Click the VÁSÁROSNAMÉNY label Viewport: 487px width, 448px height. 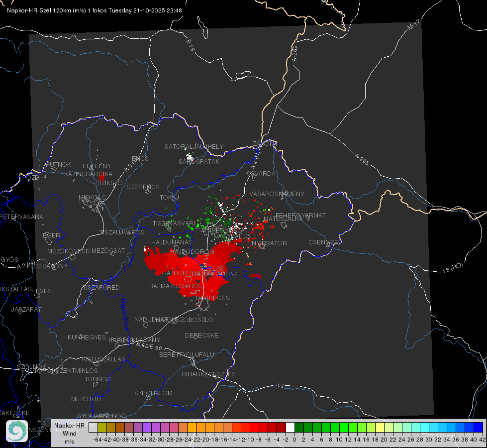tap(277, 194)
